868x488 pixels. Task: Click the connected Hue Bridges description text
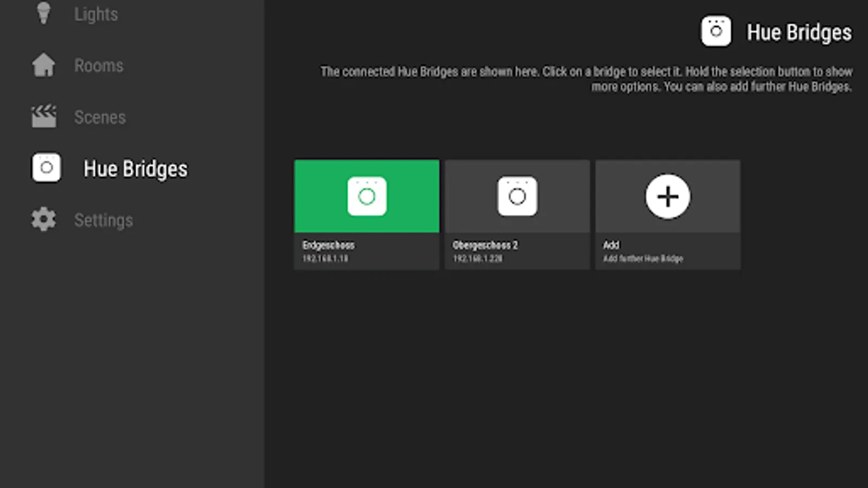pyautogui.click(x=586, y=79)
